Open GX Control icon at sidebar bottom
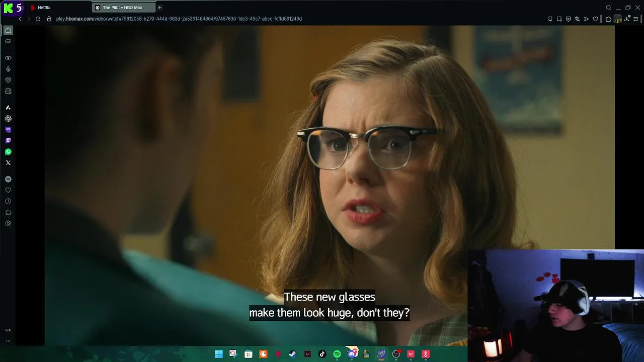 tap(8, 330)
